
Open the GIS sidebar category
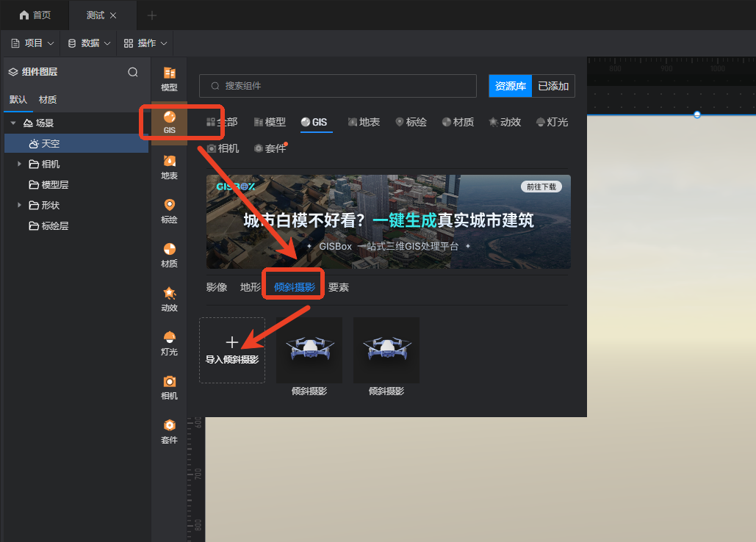point(169,123)
